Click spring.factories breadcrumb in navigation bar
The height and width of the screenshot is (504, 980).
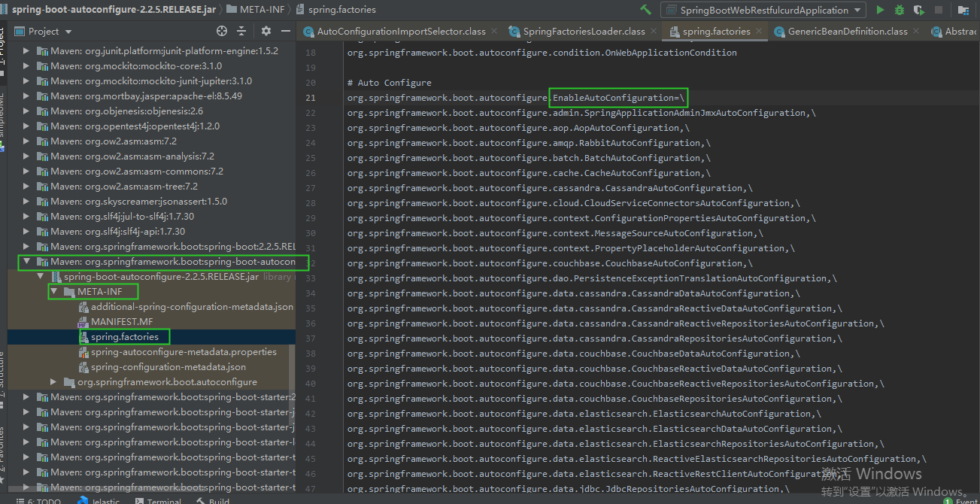pyautogui.click(x=335, y=10)
